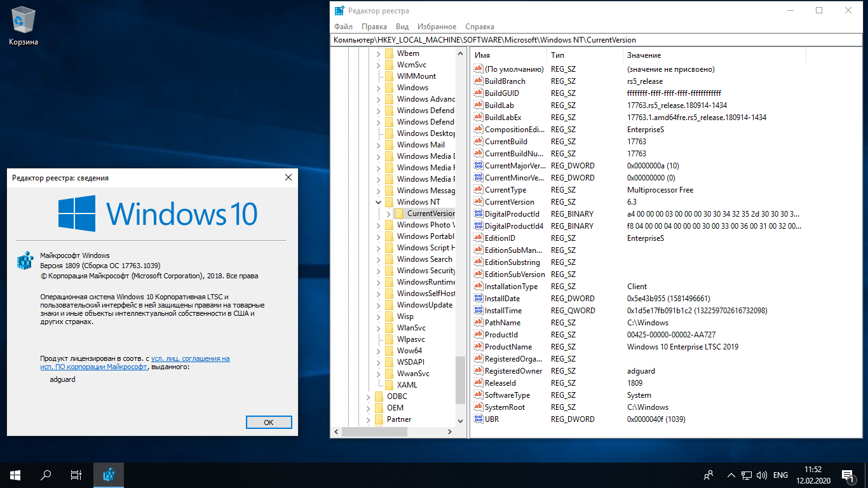
Task: Expand the Windows Photo Viewer node
Action: [x=378, y=225]
